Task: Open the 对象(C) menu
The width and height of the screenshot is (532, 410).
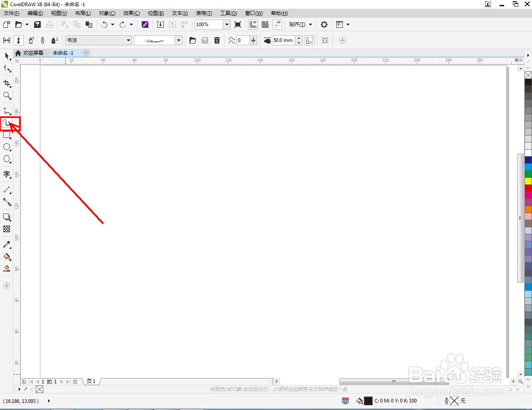Action: 107,13
